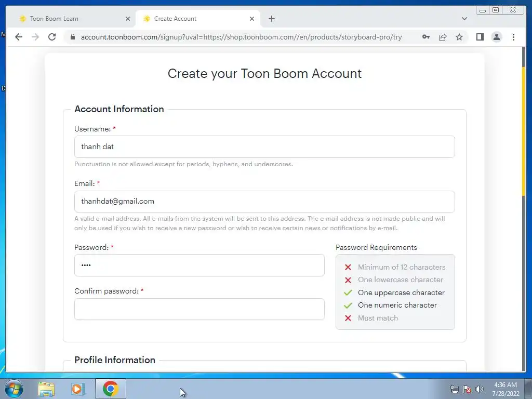Image resolution: width=532 pixels, height=399 pixels.
Task: Click the username punctuation hint text
Action: 183,164
